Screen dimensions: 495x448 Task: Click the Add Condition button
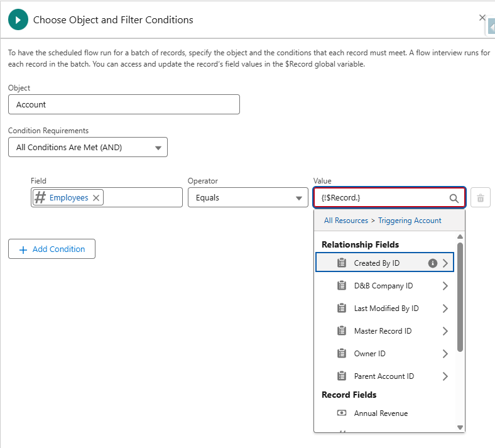(x=52, y=249)
